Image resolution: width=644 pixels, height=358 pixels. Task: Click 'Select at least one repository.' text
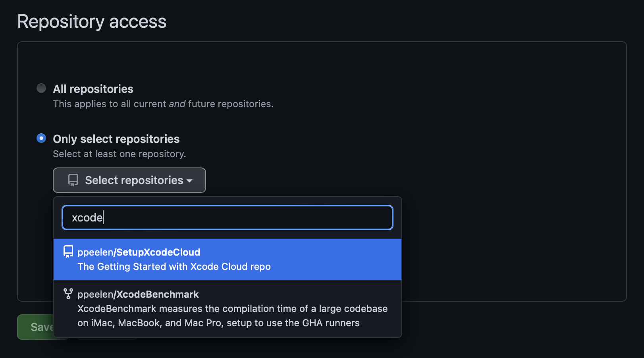[120, 154]
